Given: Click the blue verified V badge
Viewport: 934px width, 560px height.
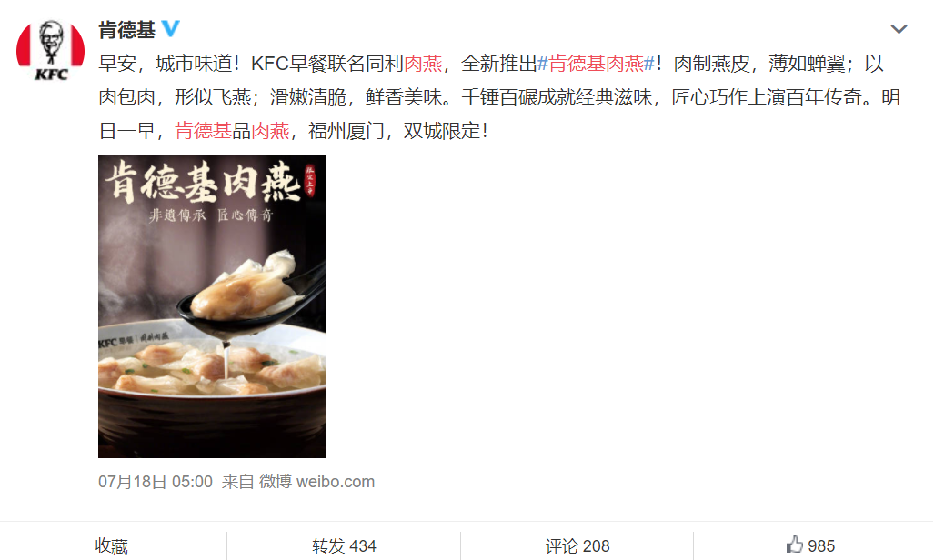Looking at the screenshot, I should pos(171,28).
